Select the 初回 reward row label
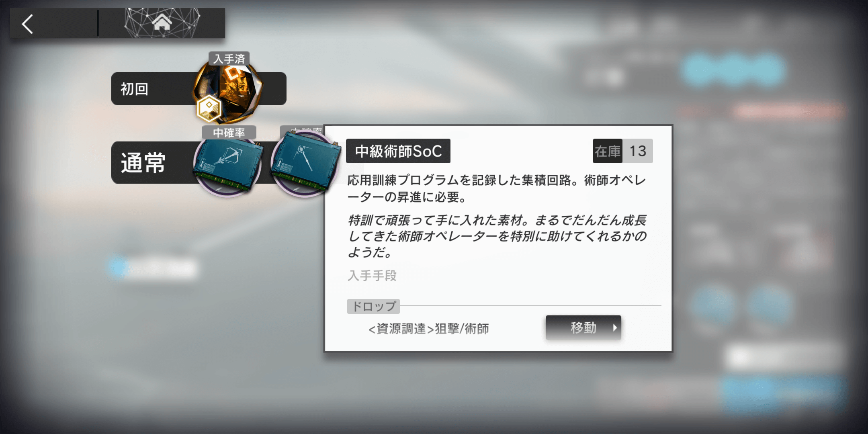The image size is (868, 434). click(x=135, y=89)
